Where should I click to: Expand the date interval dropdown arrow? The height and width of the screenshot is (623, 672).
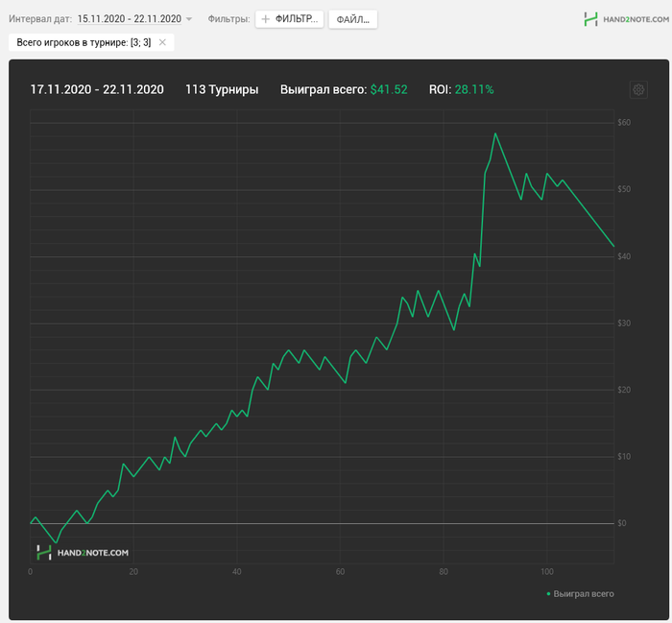point(189,19)
